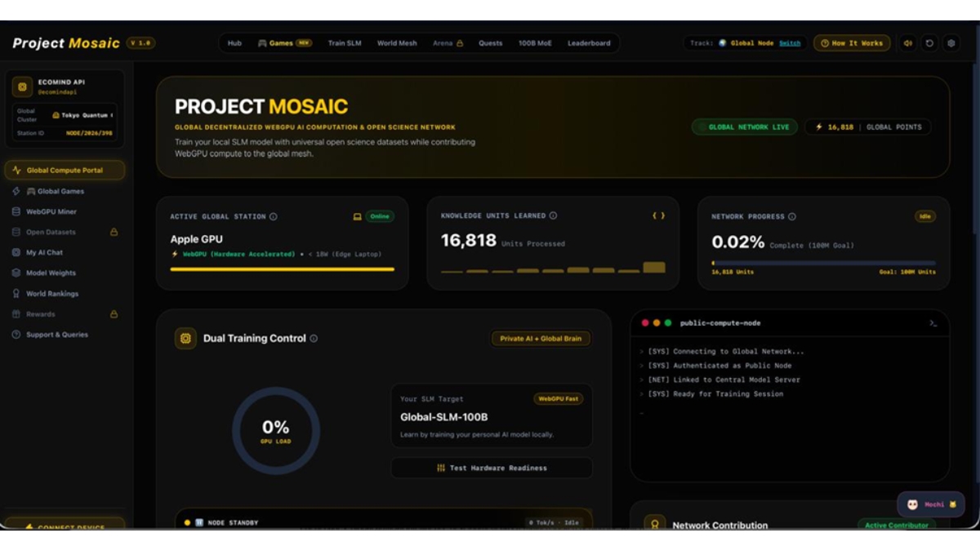The image size is (980, 551).
Task: Click the "0 Tok/s · Idle" badge
Action: coord(554,522)
